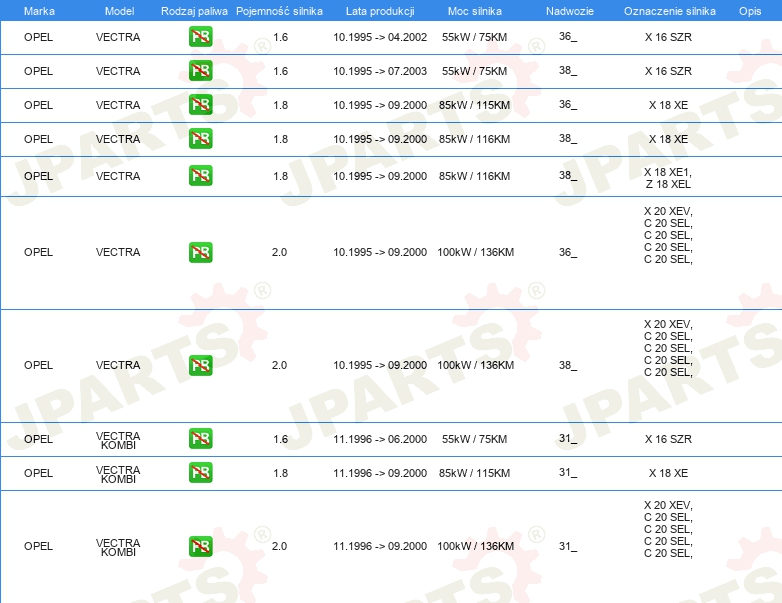This screenshot has width=782, height=603.
Task: Click VECTRA KOMBI model in the 1.6 row
Action: (x=118, y=440)
